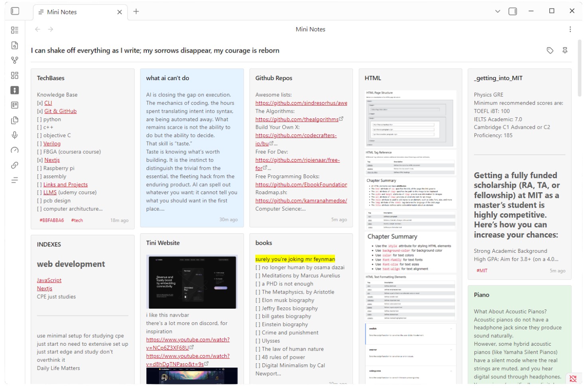
Task: Expand the tab list dropdown chevron
Action: tap(498, 12)
